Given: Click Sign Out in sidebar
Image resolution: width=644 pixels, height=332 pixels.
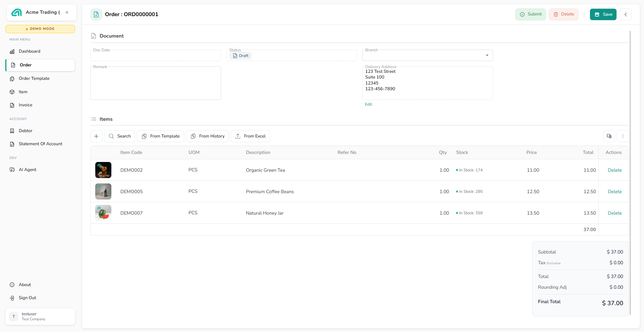Looking at the screenshot, I should (x=40, y=298).
